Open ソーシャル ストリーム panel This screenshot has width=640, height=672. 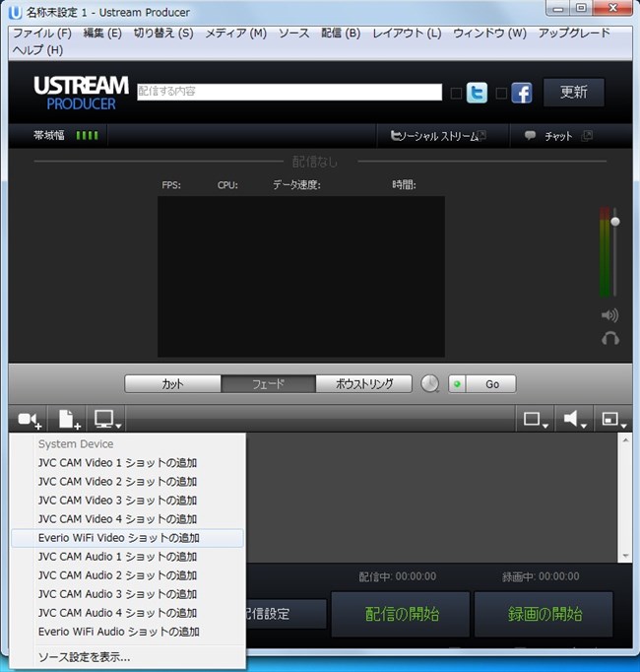(x=437, y=136)
